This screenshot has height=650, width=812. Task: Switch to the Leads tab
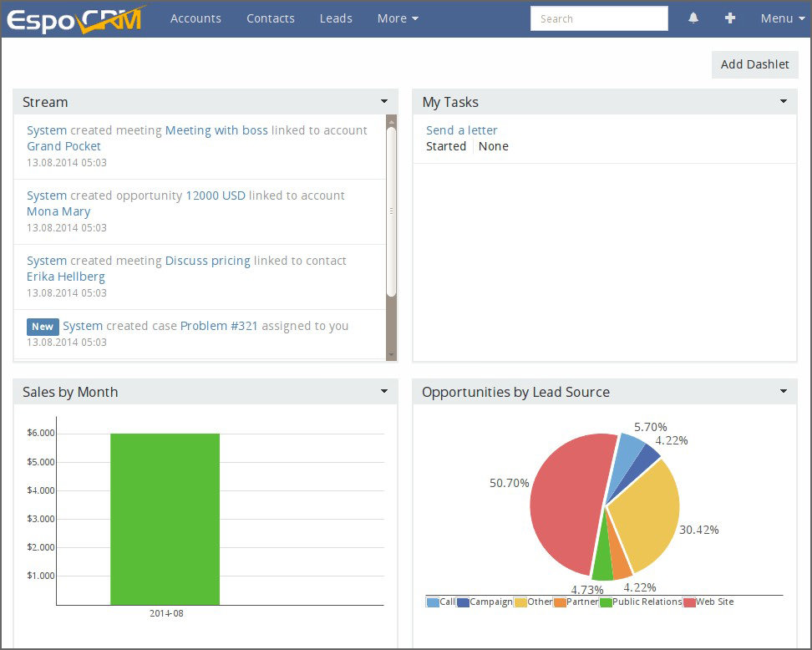[x=336, y=18]
